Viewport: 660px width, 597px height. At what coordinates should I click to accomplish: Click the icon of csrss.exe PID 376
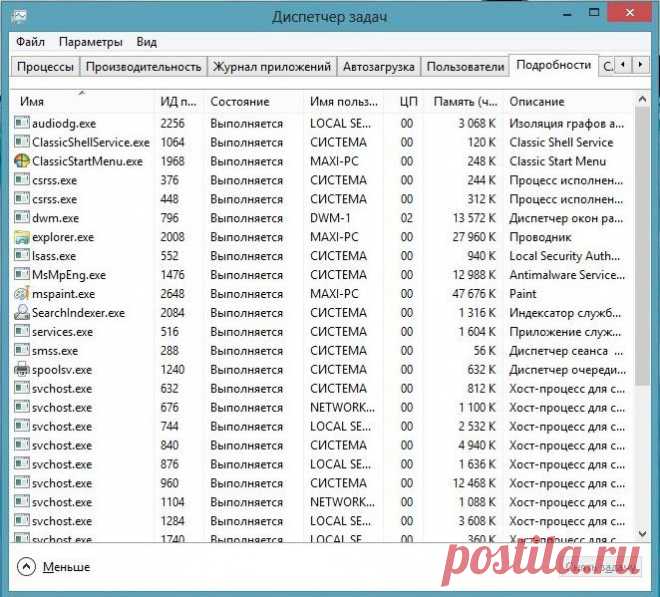coord(21,180)
